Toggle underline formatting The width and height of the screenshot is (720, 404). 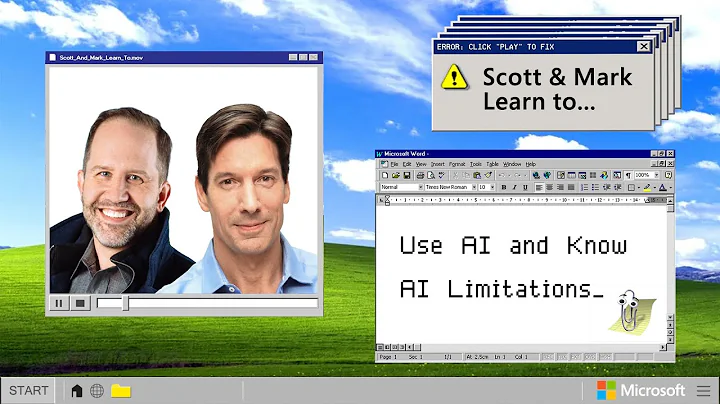pos(525,187)
